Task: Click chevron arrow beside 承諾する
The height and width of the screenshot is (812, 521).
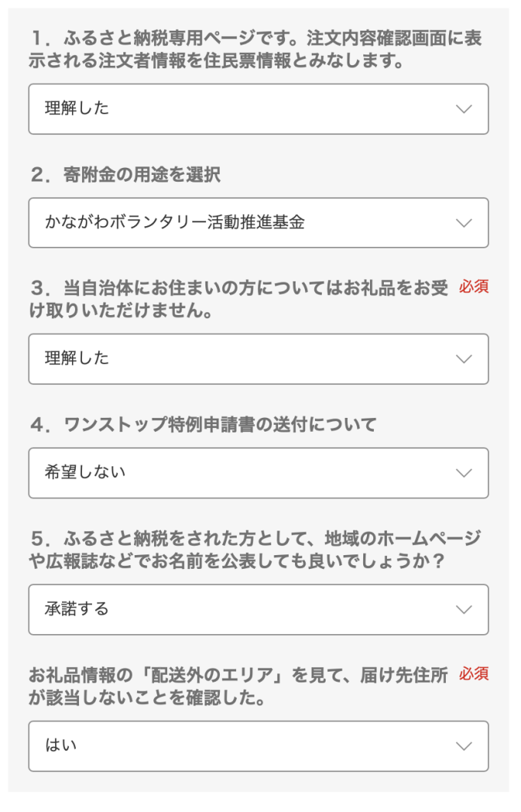Action: point(464,610)
